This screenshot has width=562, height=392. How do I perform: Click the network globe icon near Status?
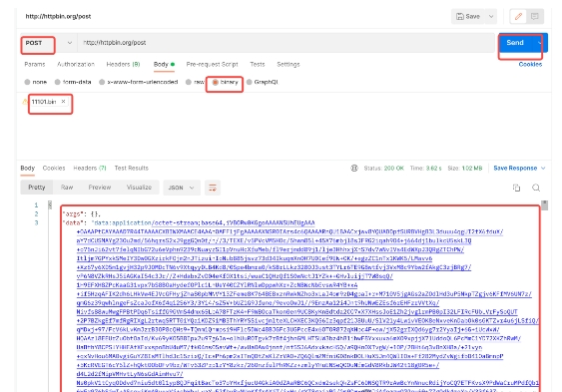[x=354, y=169]
